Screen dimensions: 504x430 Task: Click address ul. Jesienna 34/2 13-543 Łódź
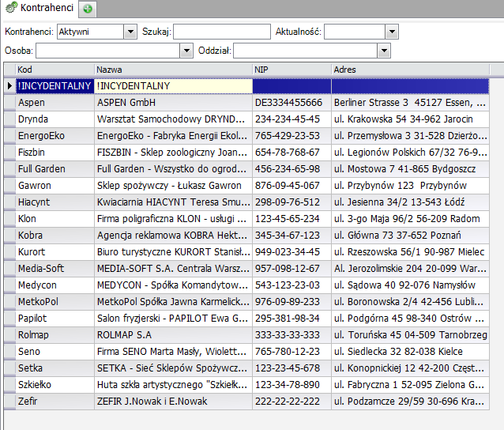410,202
